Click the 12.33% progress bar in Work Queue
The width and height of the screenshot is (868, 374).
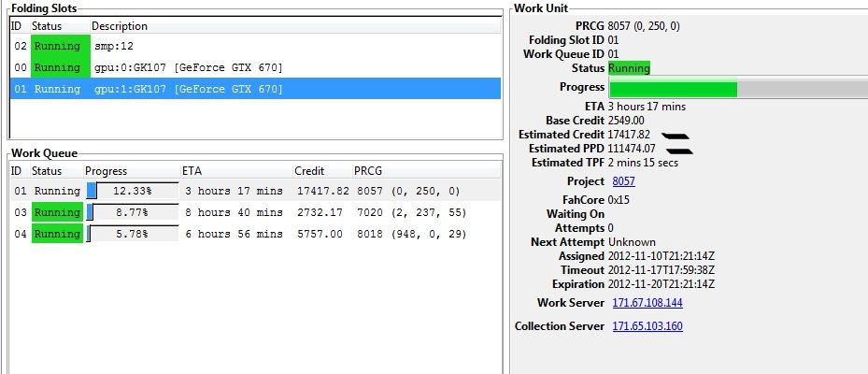coord(131,192)
